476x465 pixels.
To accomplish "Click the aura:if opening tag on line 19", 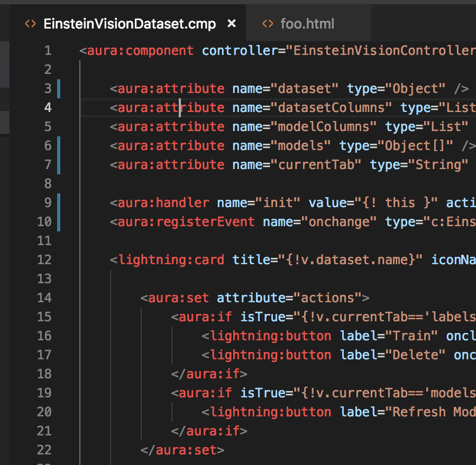I will [x=202, y=393].
